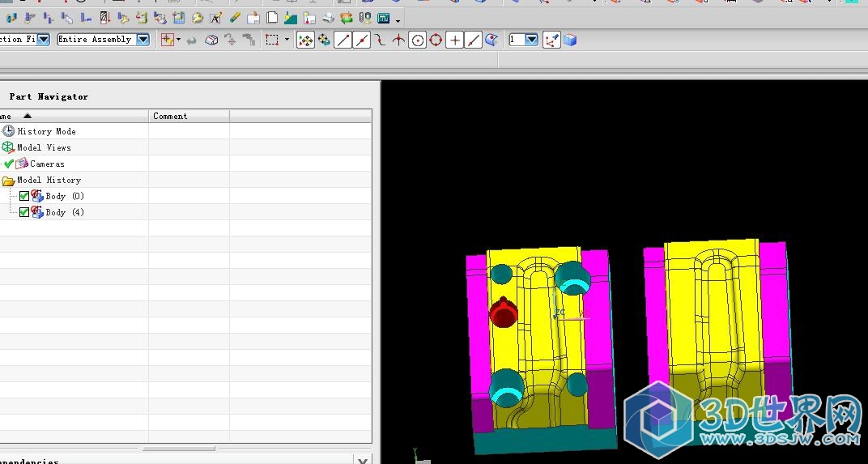Viewport: 868px width, 464px height.
Task: Click the text annotation 'A' icon
Action: tap(216, 18)
